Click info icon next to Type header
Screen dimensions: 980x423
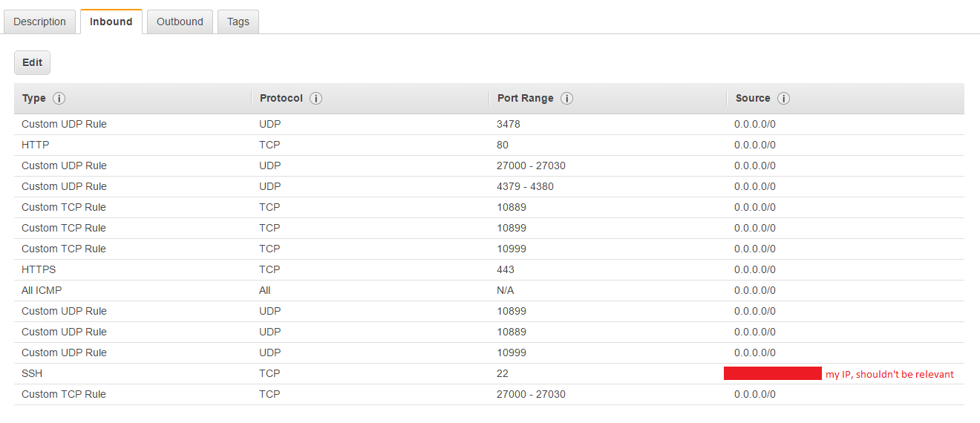pyautogui.click(x=59, y=99)
